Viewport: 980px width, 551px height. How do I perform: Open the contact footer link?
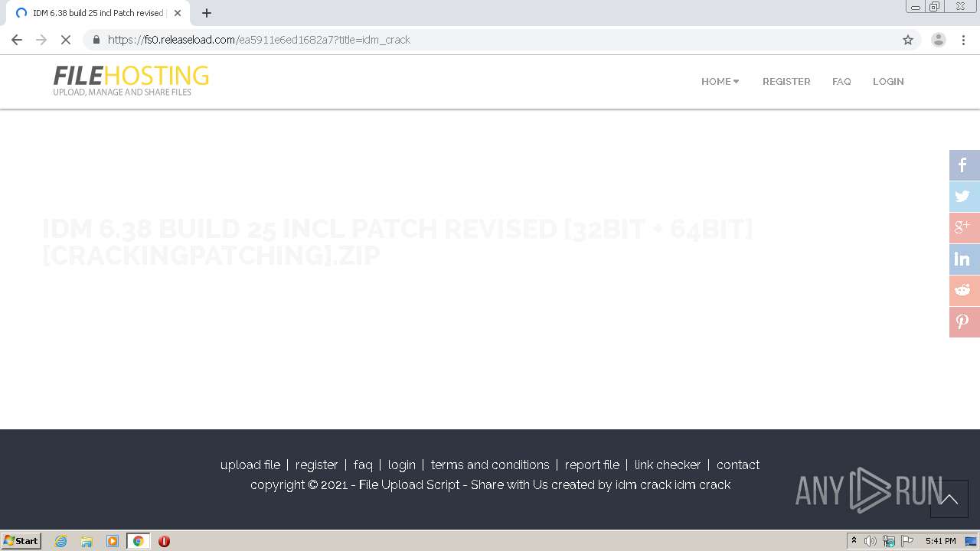click(x=738, y=465)
